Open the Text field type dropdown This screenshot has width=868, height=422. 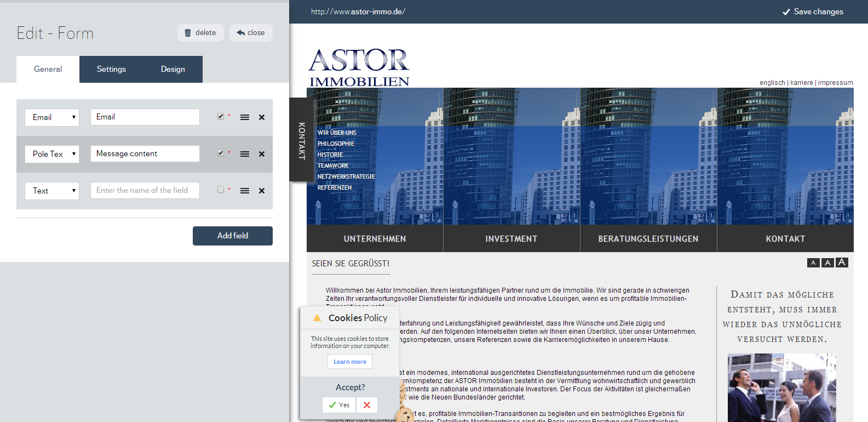(52, 191)
